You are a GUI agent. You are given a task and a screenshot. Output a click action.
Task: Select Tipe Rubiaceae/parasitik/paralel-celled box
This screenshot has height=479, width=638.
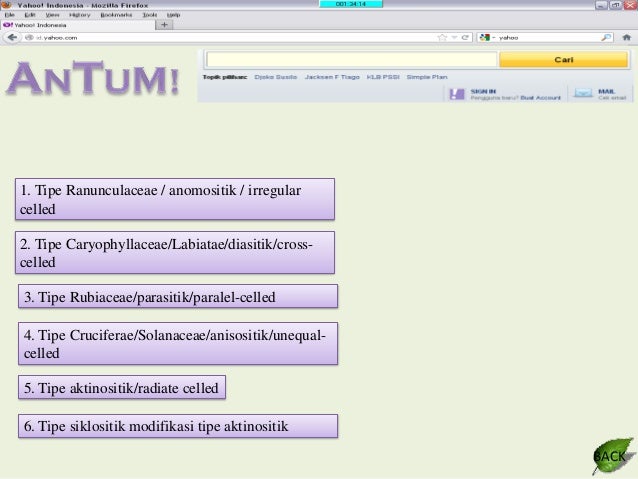[178, 296]
